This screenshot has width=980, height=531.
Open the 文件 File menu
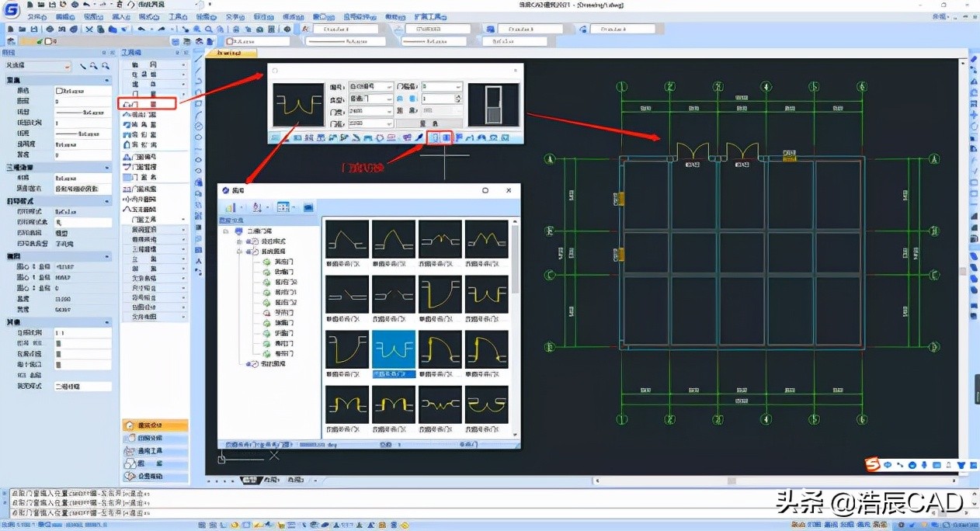pos(36,16)
